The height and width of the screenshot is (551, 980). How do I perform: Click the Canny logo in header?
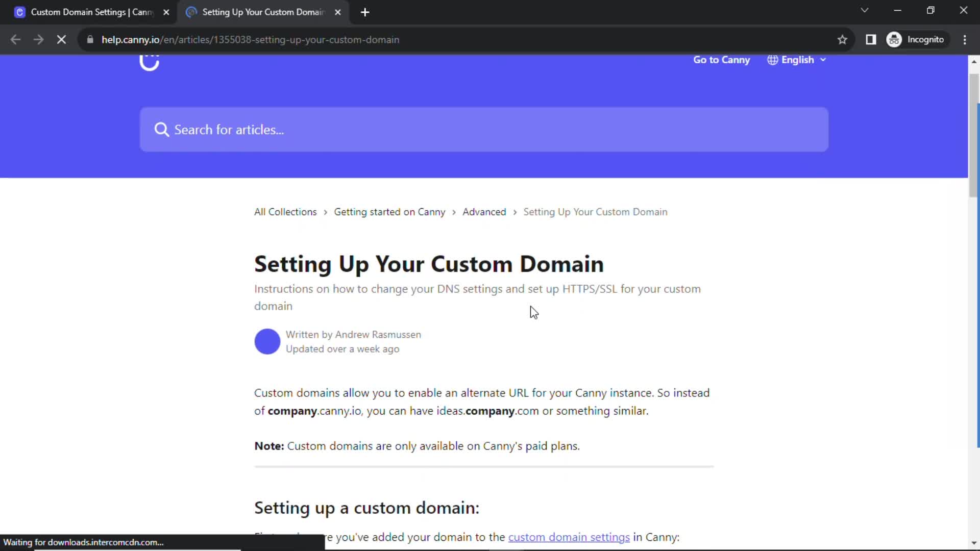(x=150, y=62)
